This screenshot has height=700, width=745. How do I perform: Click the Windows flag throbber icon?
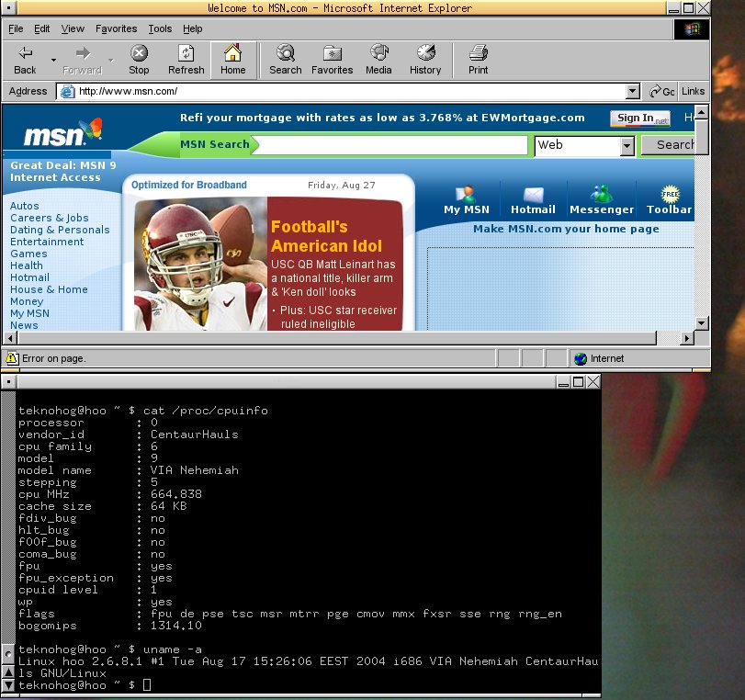pos(692,29)
